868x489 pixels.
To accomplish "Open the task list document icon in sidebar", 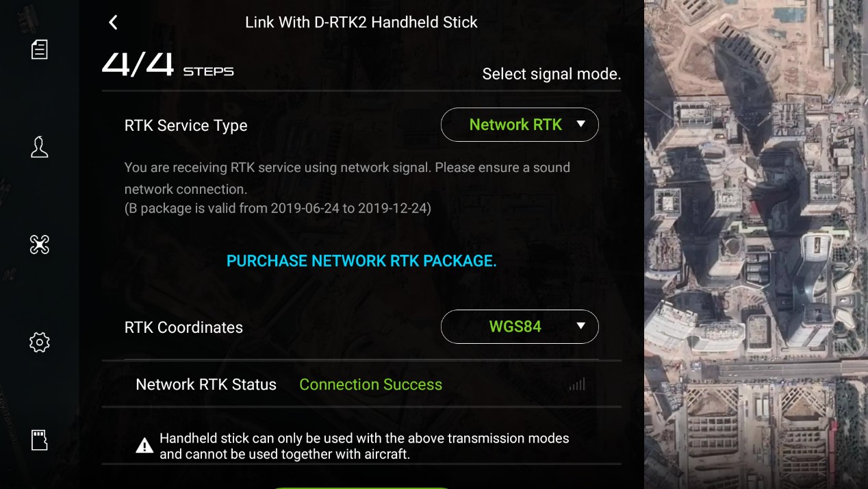I will pyautogui.click(x=40, y=49).
